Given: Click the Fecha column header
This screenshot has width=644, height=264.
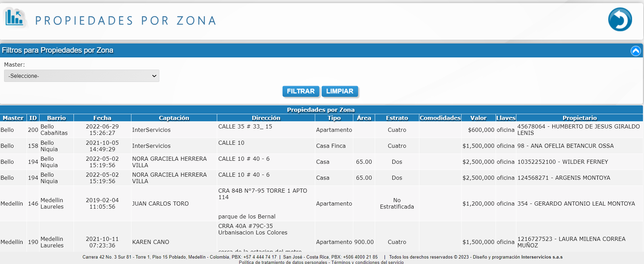Looking at the screenshot, I should (x=102, y=118).
